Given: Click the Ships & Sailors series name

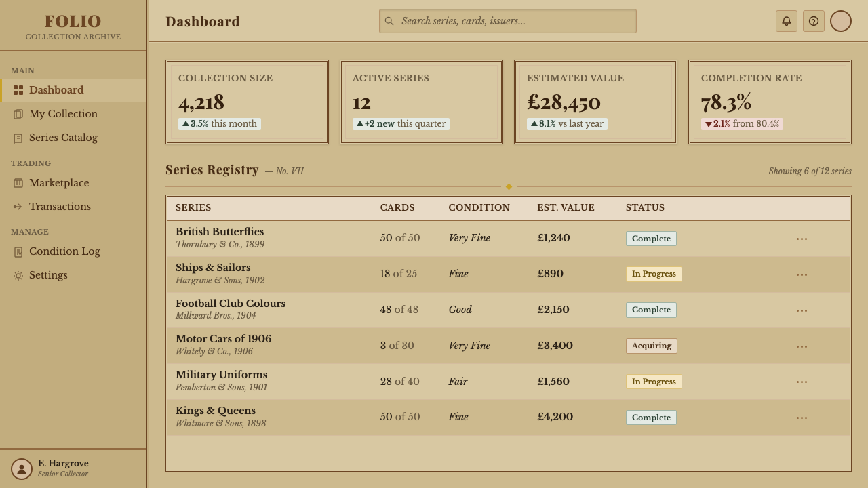Looking at the screenshot, I should tap(213, 268).
